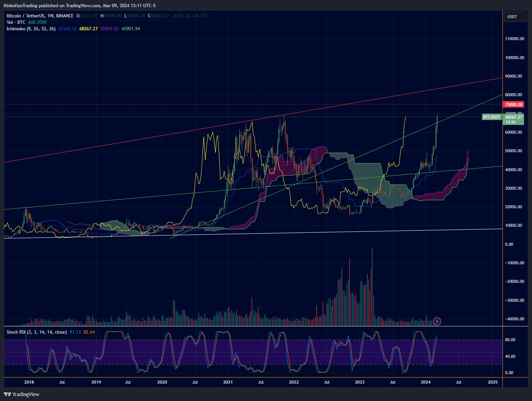Click the 1d 6h countdown label
Viewport: 532px width, 401px height.
click(511, 122)
